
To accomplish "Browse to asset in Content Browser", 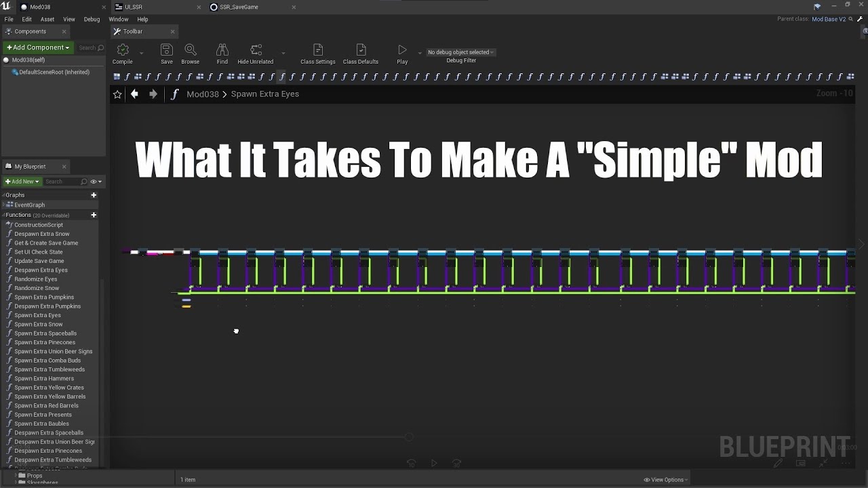I will (191, 54).
